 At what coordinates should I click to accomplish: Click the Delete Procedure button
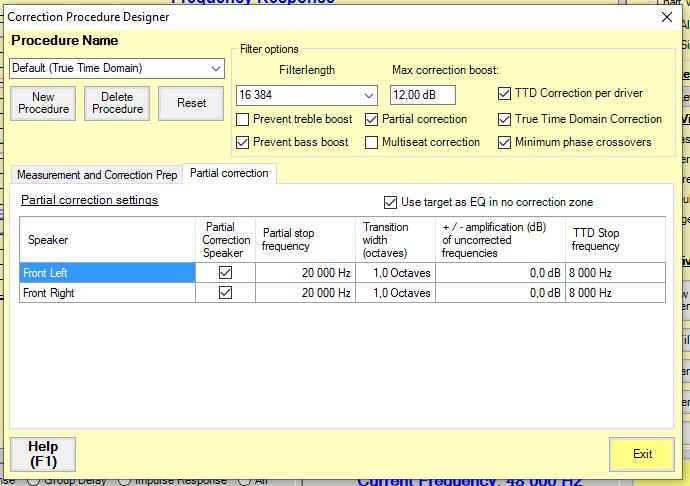(x=117, y=103)
